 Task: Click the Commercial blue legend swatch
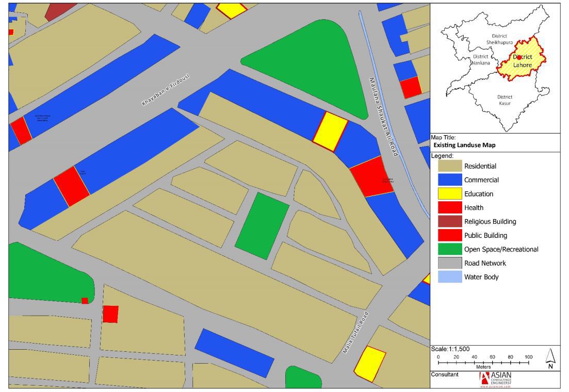[450, 180]
